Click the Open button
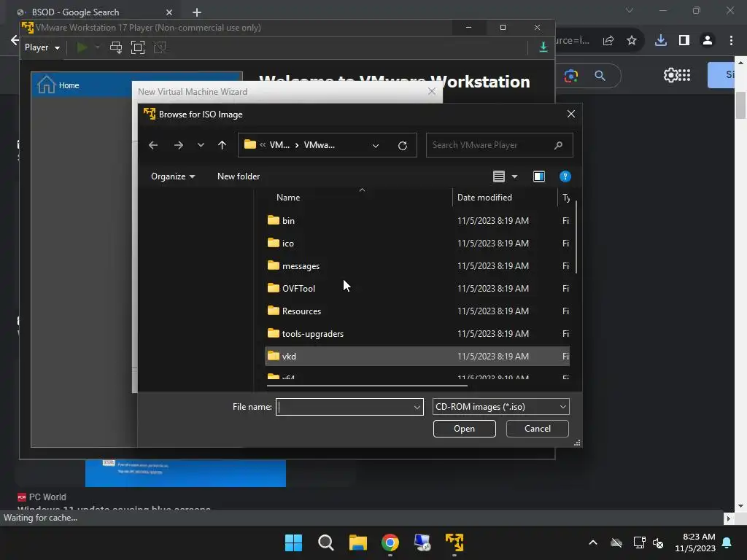Screen dimensions: 747x560 pyautogui.click(x=465, y=429)
